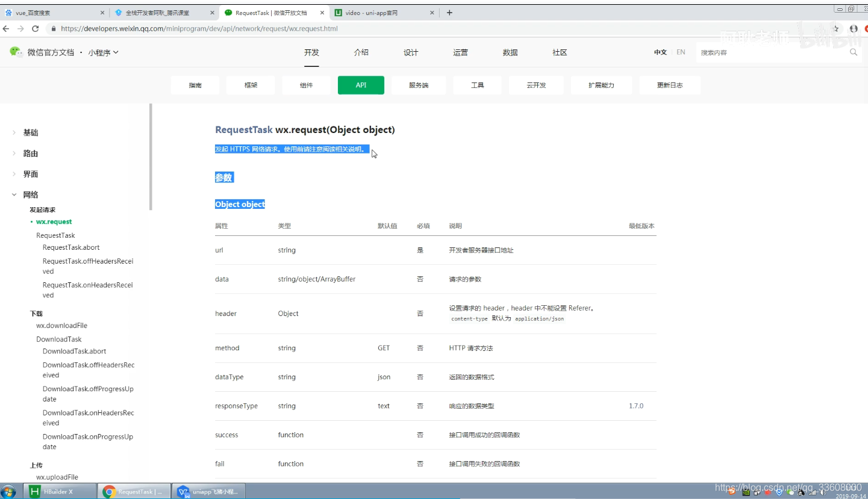This screenshot has height=499, width=868.
Task: Open DownloadTask.offProgressUpdate in the sidebar
Action: [x=88, y=394]
